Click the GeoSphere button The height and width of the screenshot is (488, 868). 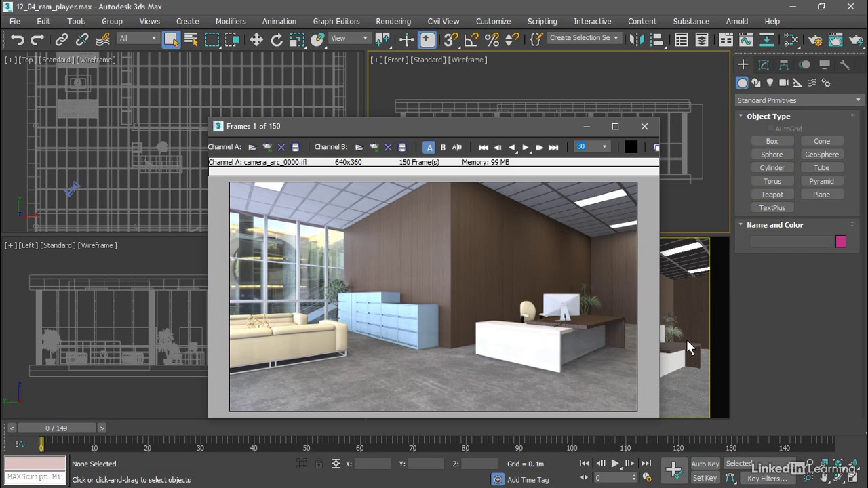tap(821, 155)
